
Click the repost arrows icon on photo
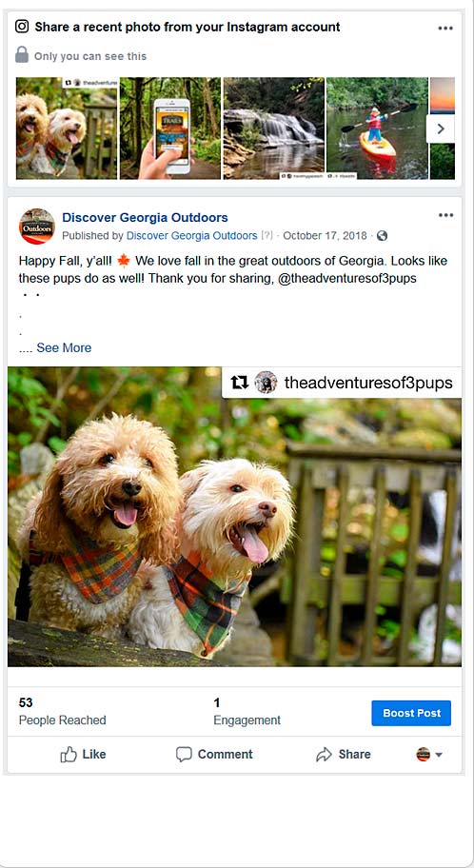pyautogui.click(x=239, y=382)
